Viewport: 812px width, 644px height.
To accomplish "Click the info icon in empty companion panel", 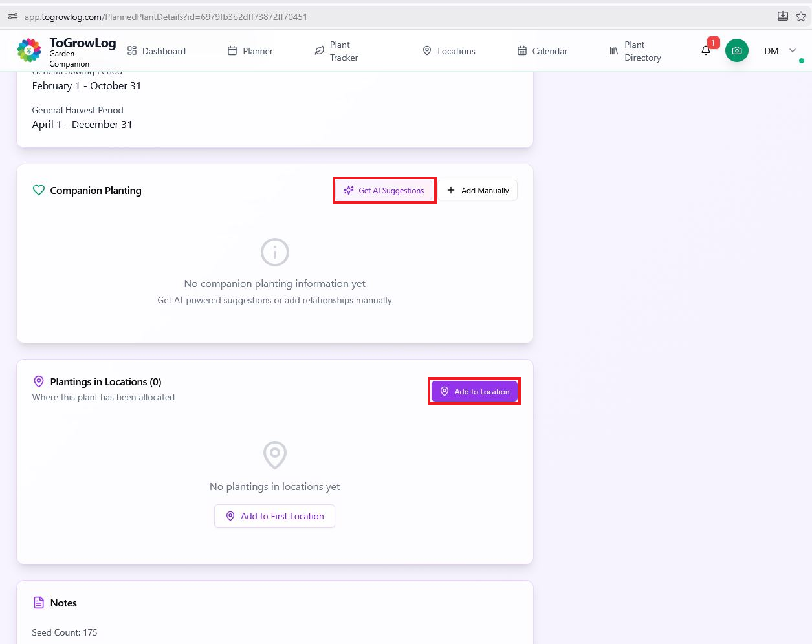I will pos(274,252).
